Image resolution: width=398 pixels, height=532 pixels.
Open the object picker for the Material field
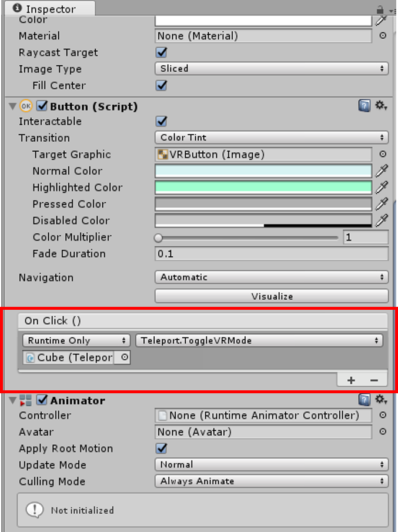tap(383, 36)
